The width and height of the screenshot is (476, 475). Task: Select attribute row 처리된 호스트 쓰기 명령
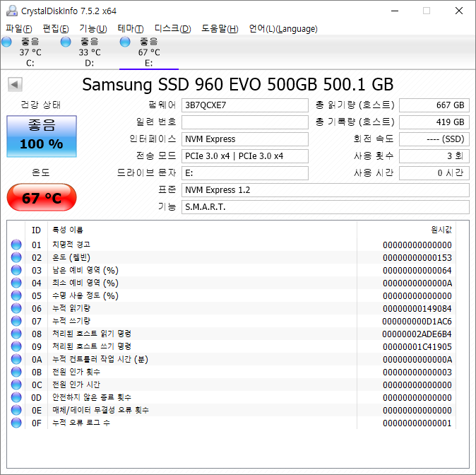(x=232, y=346)
